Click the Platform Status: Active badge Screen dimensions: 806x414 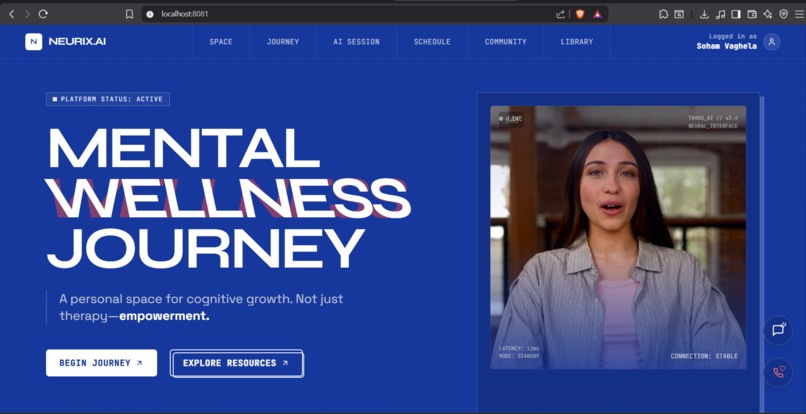tap(108, 99)
